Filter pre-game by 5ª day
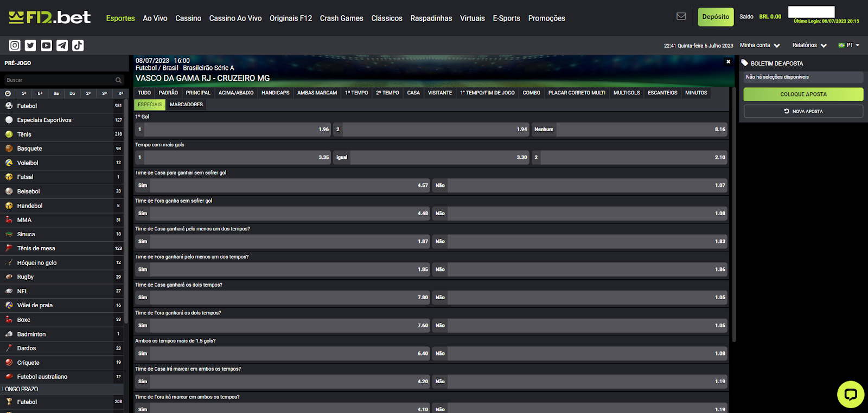Image resolution: width=868 pixels, height=413 pixels. click(x=24, y=93)
